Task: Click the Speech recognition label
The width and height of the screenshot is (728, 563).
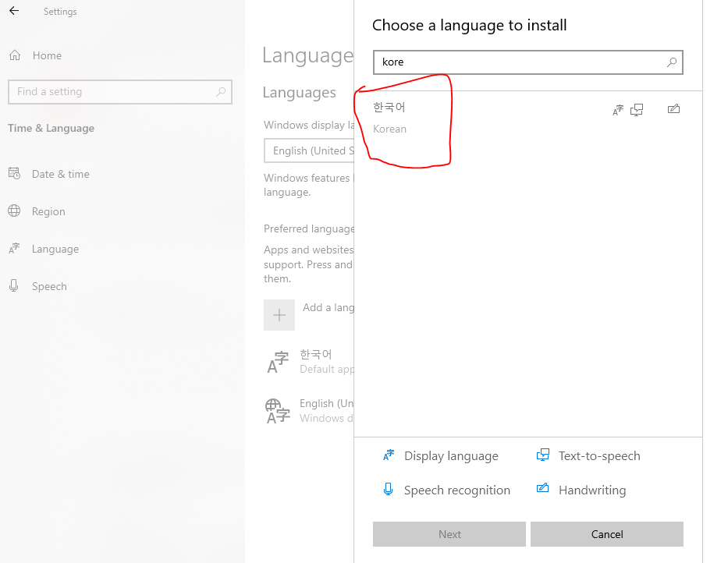Action: pos(457,490)
